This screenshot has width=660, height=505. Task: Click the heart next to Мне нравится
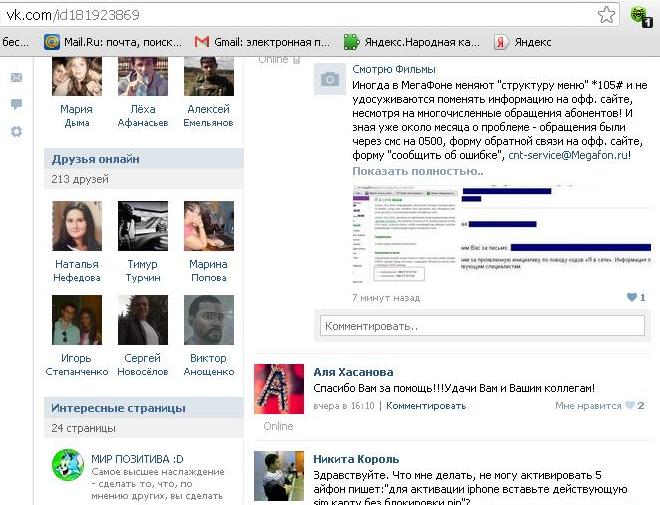(630, 406)
